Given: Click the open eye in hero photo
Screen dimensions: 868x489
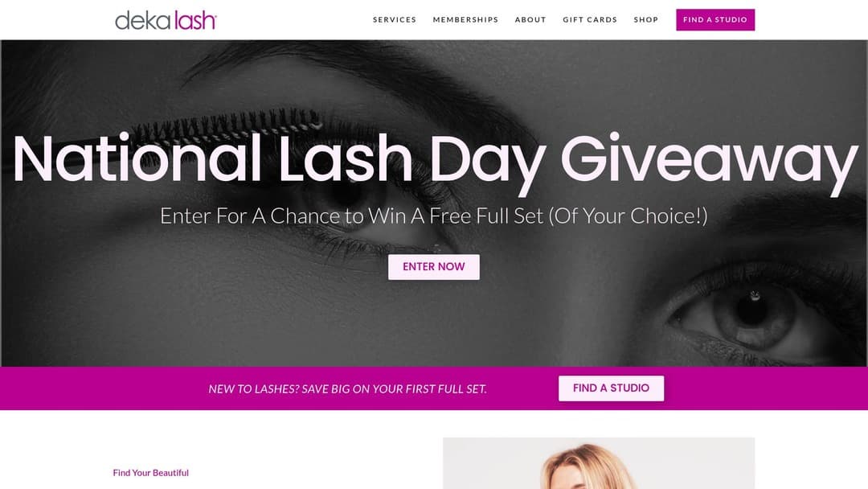Looking at the screenshot, I should [750, 313].
